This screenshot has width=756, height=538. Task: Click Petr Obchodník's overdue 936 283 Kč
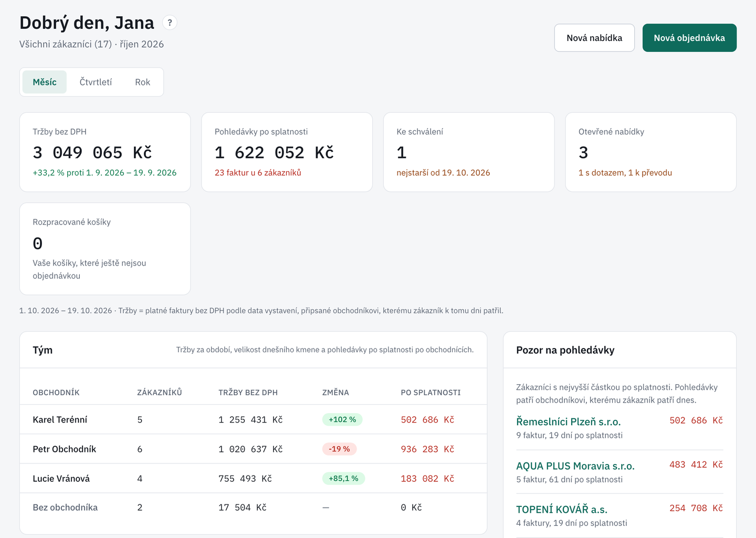pos(427,449)
